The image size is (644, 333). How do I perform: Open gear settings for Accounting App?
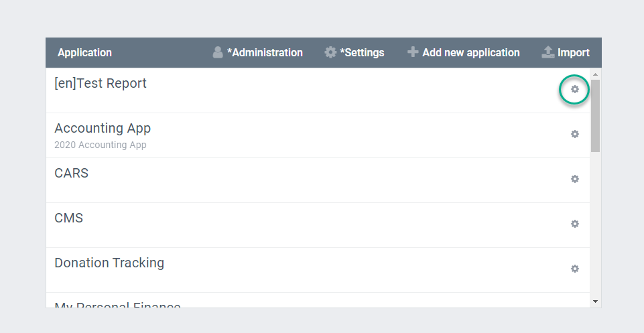tap(574, 134)
